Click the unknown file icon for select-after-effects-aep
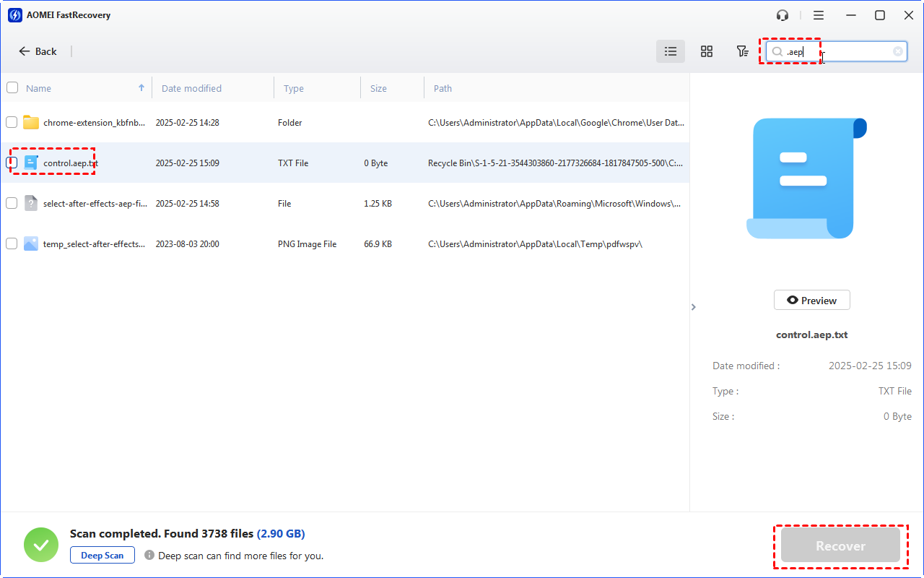924x578 pixels. 30,203
